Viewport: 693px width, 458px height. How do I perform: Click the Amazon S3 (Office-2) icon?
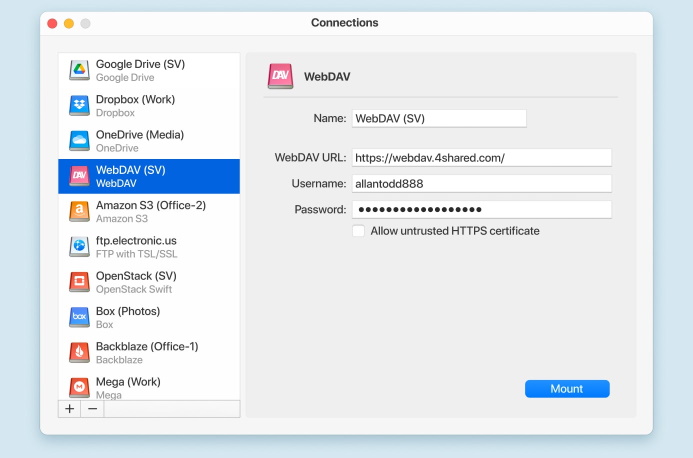point(79,211)
